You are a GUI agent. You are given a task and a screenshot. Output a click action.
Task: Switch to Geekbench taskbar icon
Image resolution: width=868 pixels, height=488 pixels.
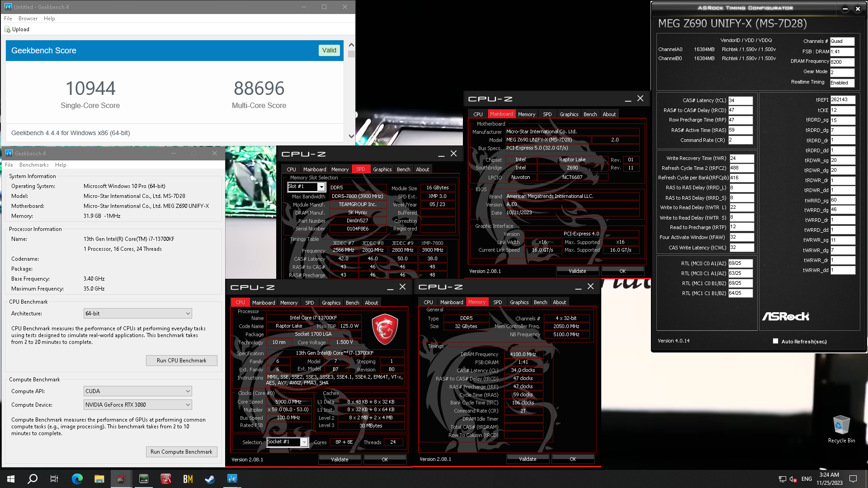(232, 479)
